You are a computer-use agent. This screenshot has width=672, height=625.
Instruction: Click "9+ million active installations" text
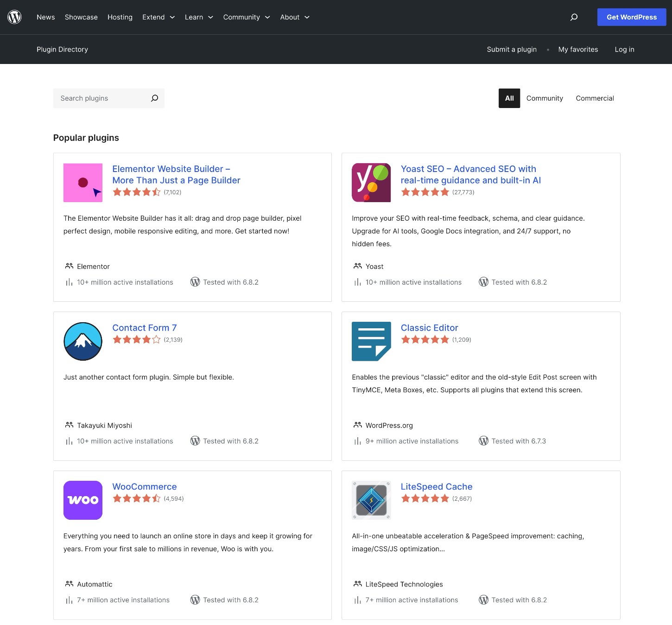point(412,441)
